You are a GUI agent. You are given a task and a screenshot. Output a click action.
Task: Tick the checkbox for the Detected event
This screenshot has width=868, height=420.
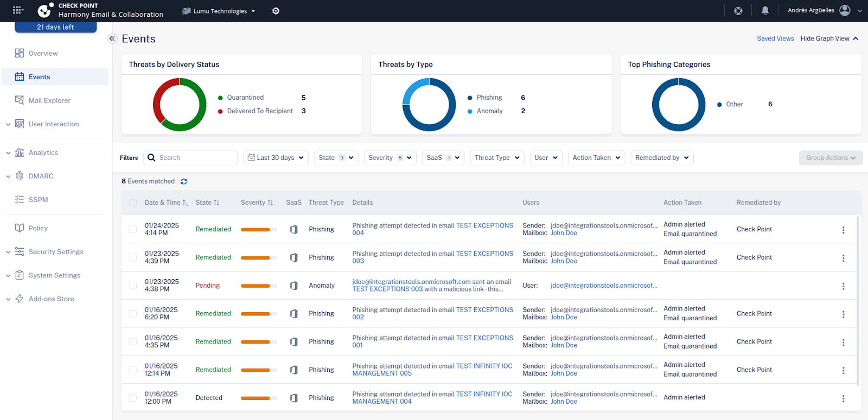(133, 398)
